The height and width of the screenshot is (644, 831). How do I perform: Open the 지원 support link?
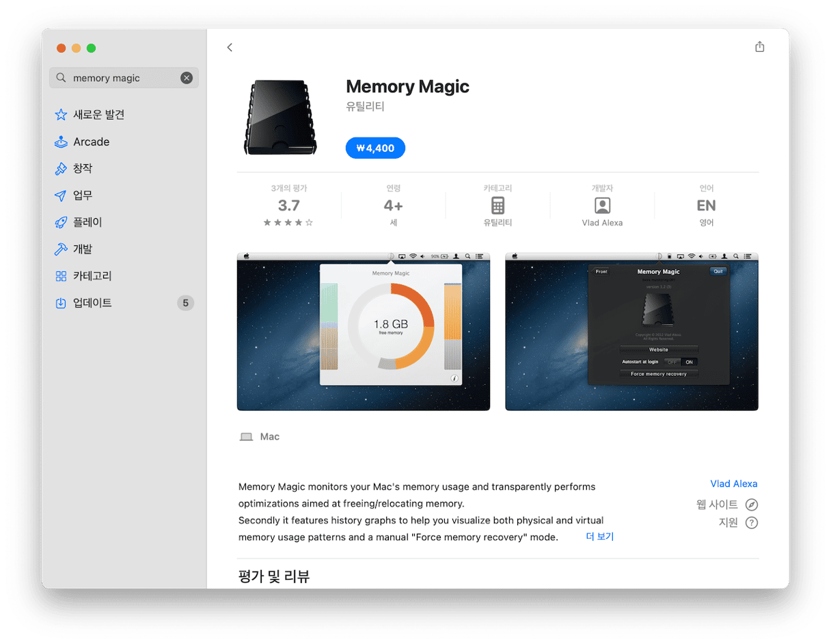(728, 523)
